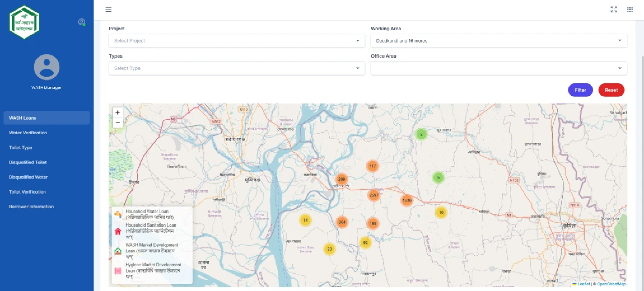Open the OpenStreetMap attribution link

611,284
